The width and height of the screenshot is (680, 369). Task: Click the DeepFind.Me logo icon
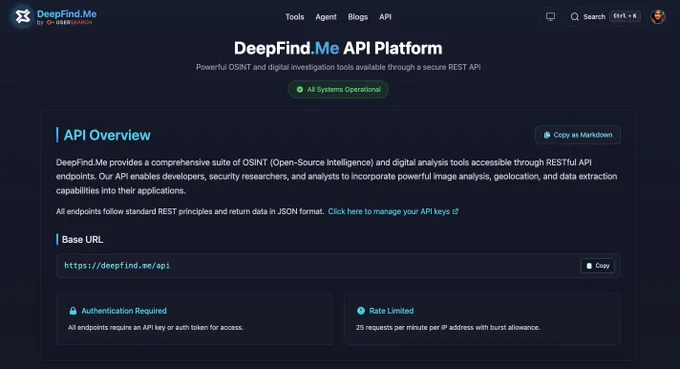point(23,16)
